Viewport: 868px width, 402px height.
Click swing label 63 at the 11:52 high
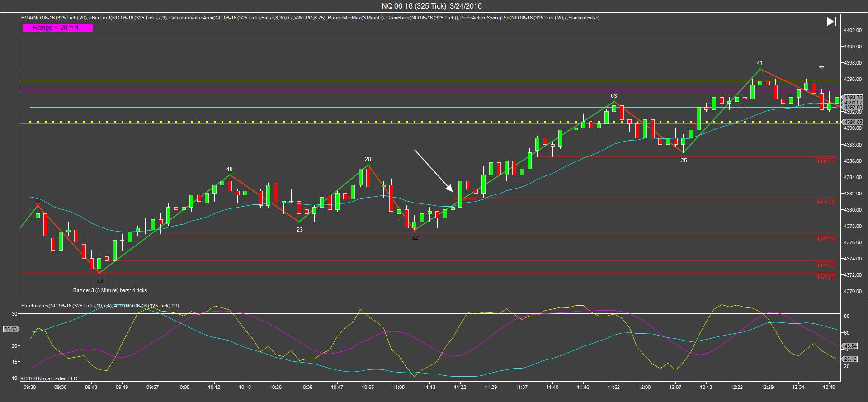[613, 96]
